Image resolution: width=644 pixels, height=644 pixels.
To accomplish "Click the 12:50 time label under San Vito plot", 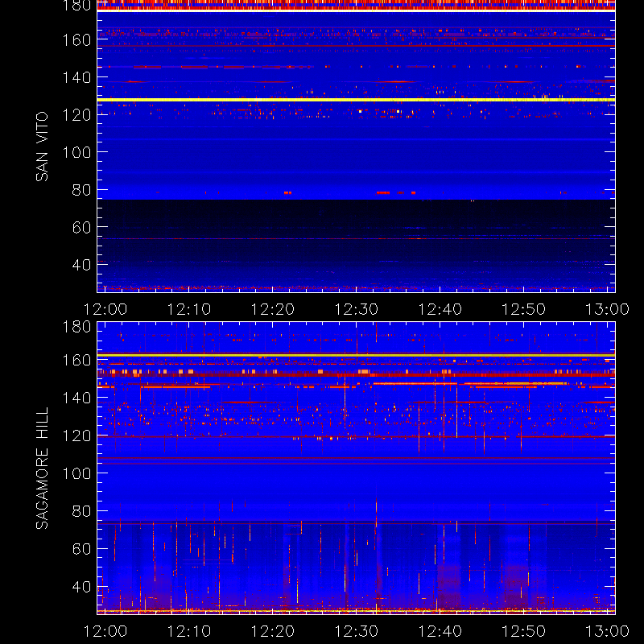I will (x=524, y=309).
